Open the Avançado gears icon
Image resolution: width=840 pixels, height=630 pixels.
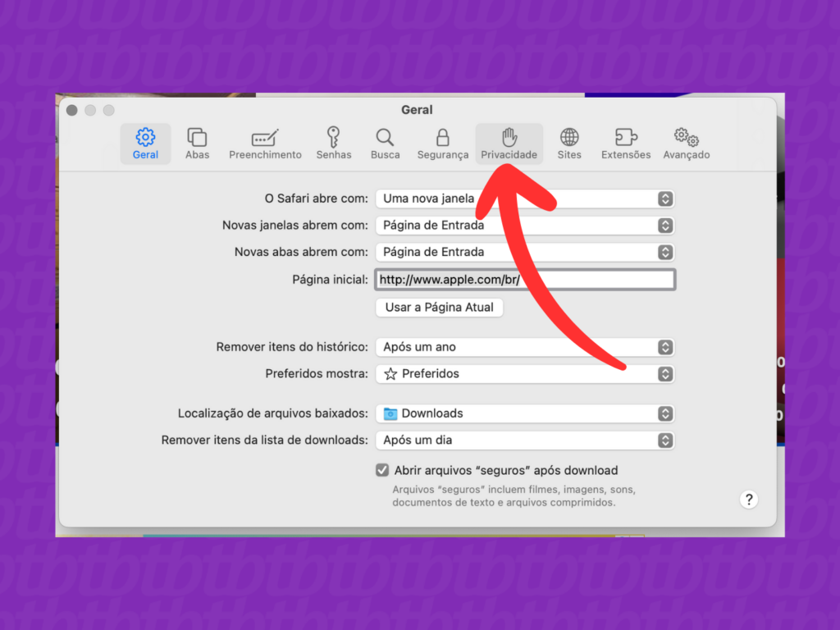(x=686, y=144)
